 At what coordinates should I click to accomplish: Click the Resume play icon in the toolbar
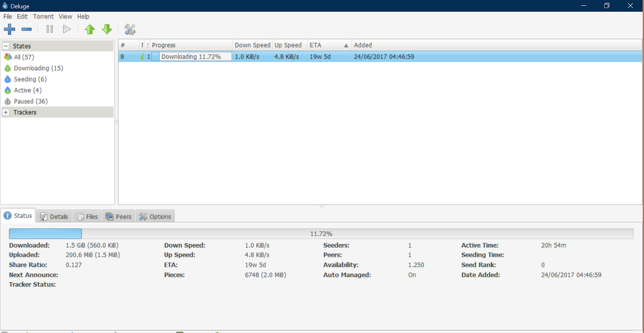coord(67,29)
